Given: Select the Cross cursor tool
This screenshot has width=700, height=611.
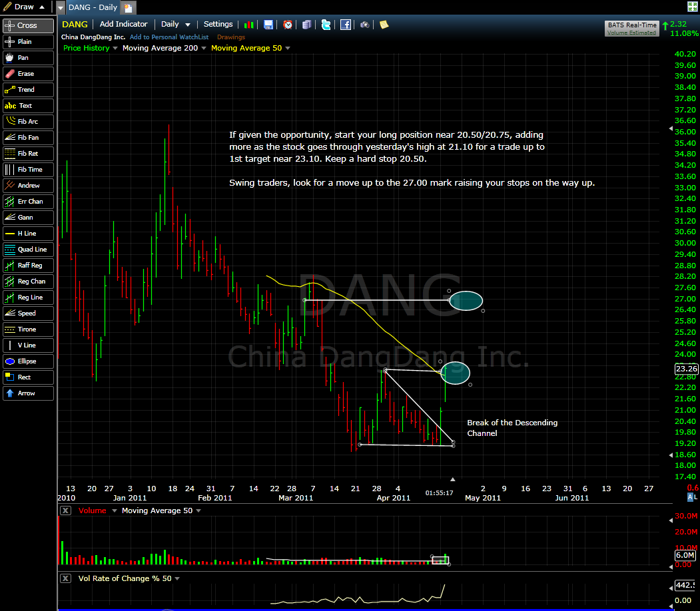Looking at the screenshot, I should tap(28, 25).
